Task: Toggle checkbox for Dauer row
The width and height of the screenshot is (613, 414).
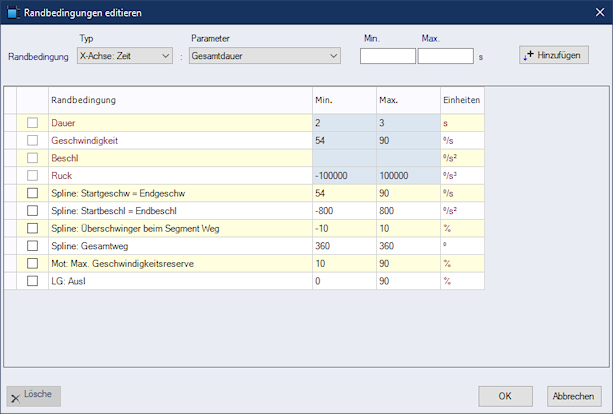Action: point(33,122)
